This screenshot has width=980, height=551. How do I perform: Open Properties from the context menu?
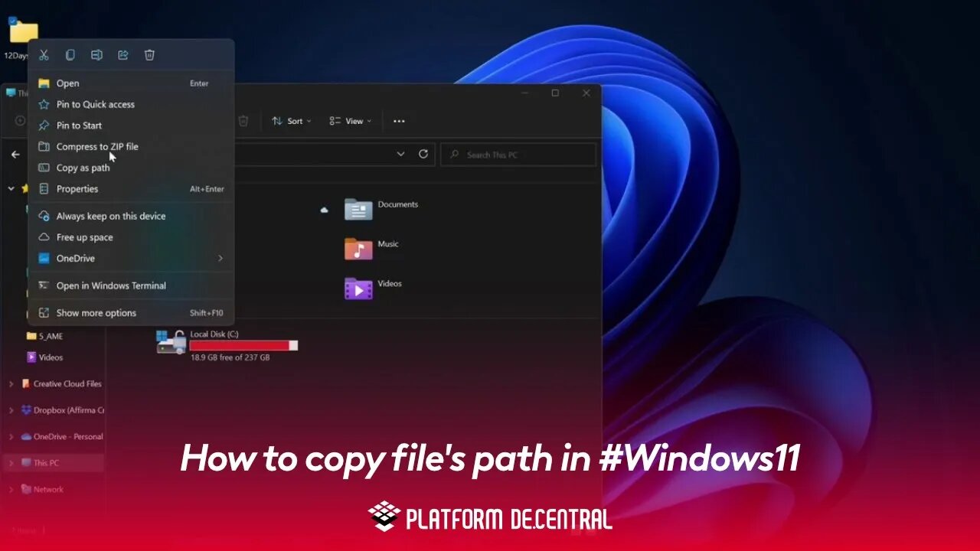click(x=131, y=189)
